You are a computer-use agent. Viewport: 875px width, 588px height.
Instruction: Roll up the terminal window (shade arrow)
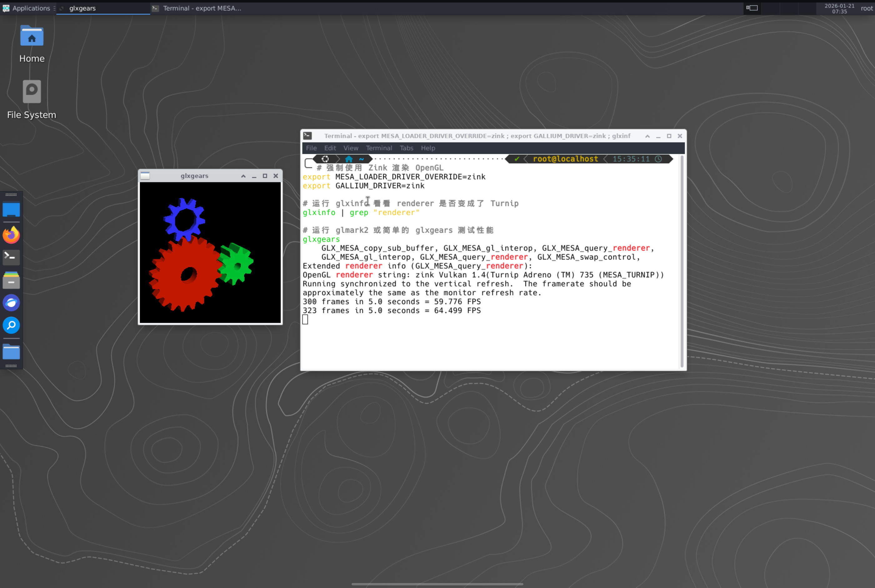pos(647,136)
